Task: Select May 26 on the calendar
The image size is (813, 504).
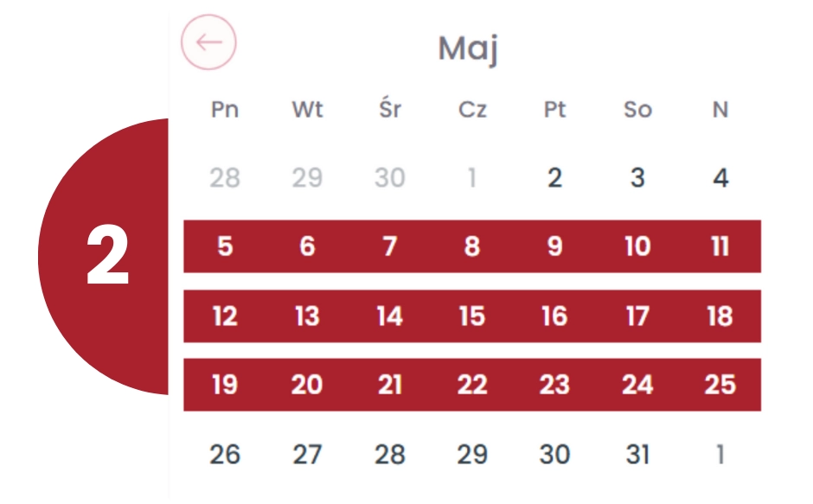Action: click(225, 455)
